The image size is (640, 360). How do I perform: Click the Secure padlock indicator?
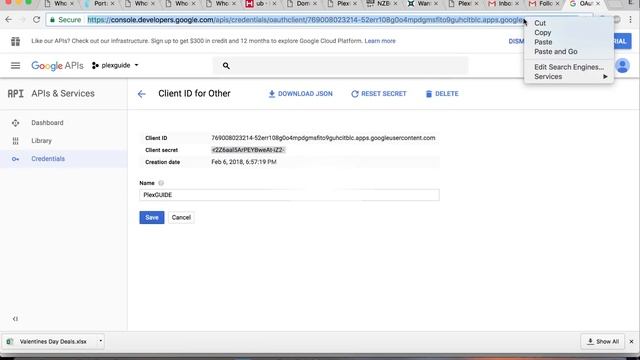pyautogui.click(x=65, y=20)
